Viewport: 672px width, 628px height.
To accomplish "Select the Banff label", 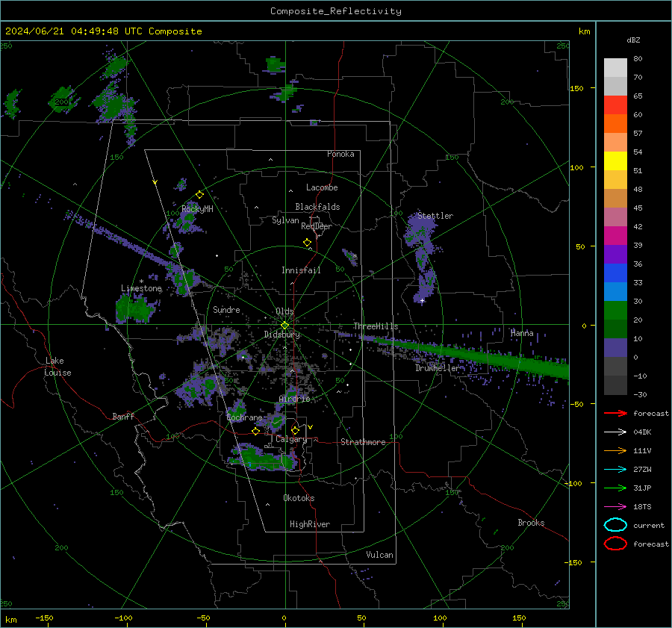I will click(123, 416).
